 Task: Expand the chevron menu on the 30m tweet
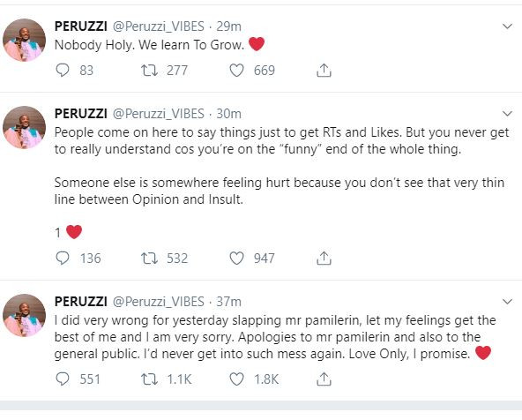coord(507,114)
